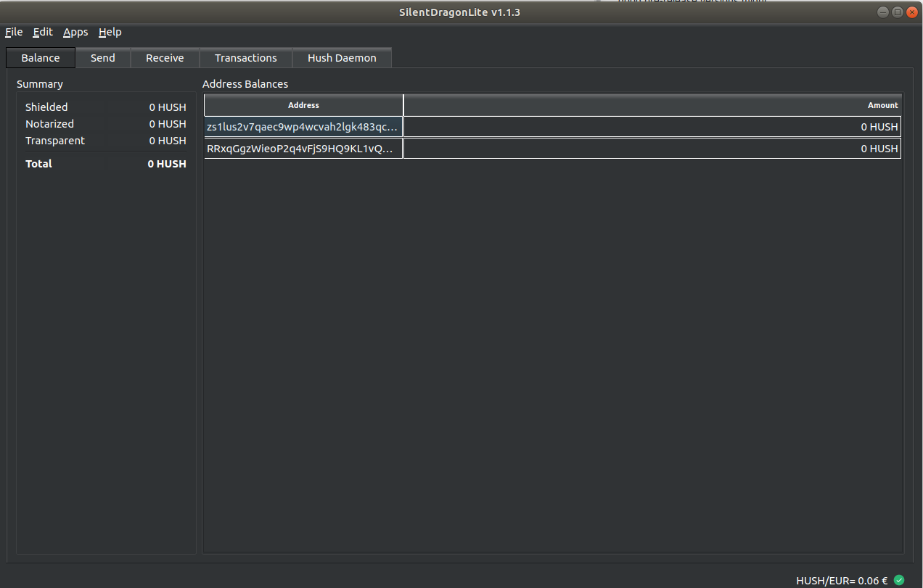Sort by the Amount column header

[x=652, y=105]
